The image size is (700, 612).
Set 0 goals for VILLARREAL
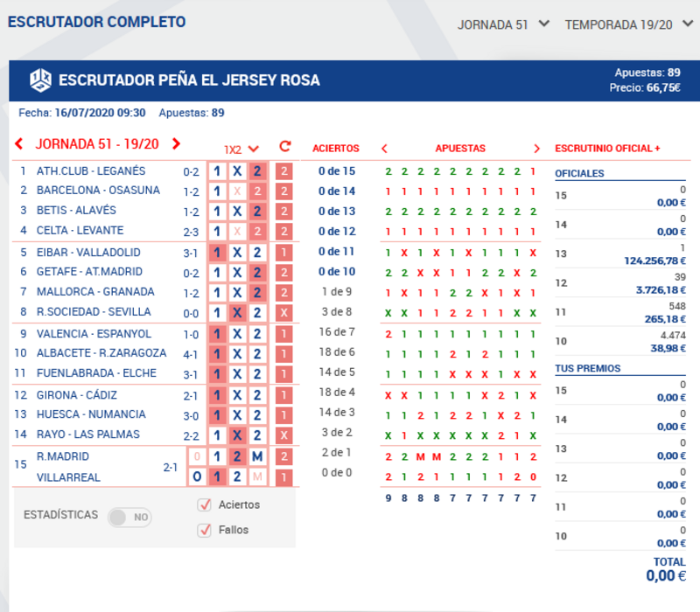click(197, 476)
